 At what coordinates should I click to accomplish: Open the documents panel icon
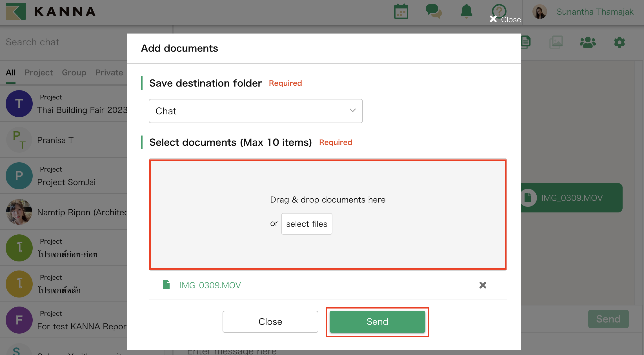(x=526, y=42)
